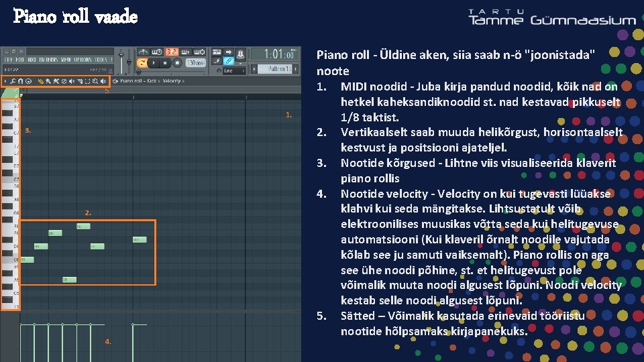Open the VIEW menu

[x=66, y=60]
